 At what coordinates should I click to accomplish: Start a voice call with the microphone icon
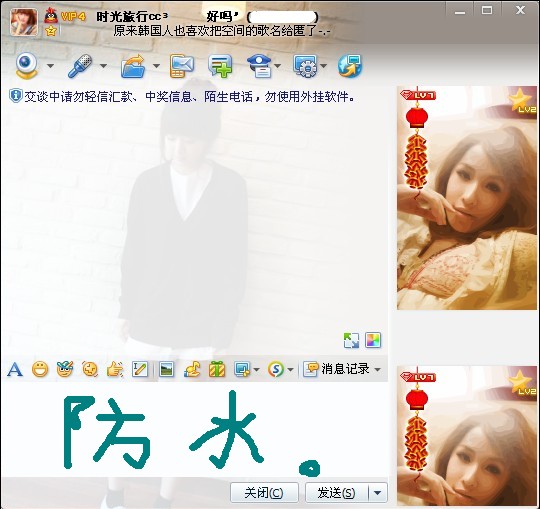[x=80, y=65]
